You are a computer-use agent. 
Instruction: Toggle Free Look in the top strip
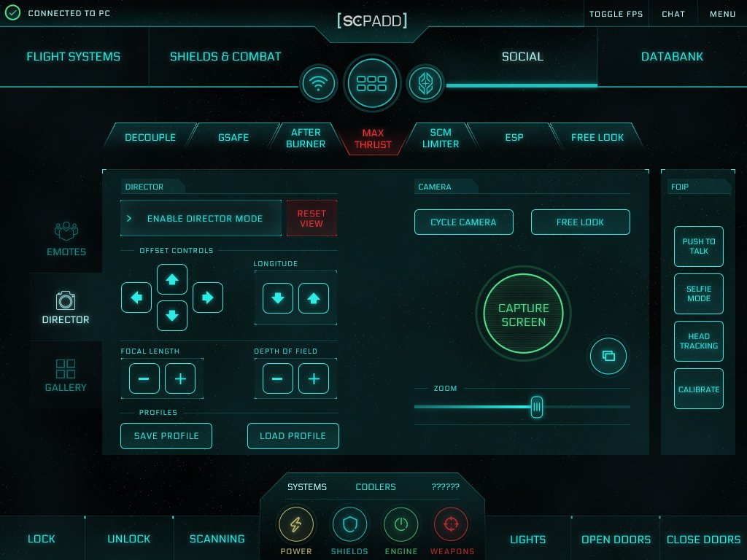597,138
